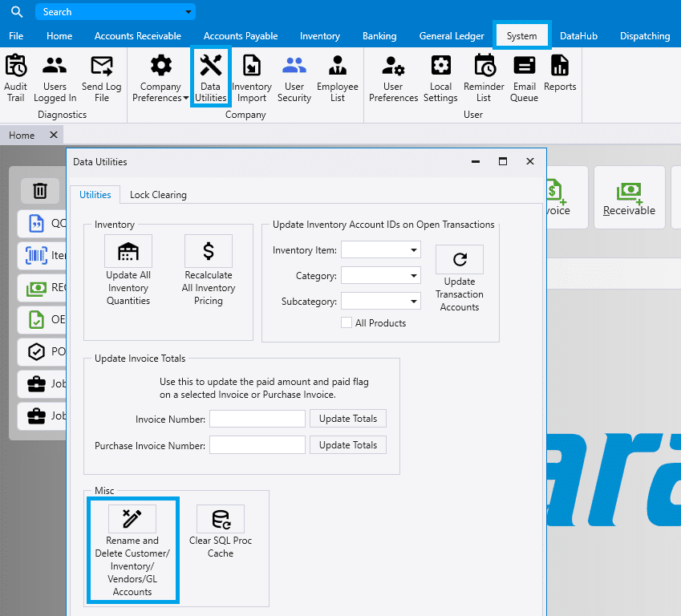Open Company Preferences gear
Viewport: 681px width, 616px height.
[x=160, y=66]
